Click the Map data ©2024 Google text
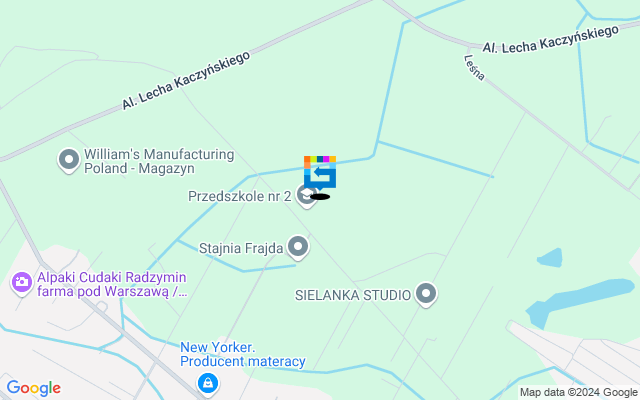 (579, 393)
